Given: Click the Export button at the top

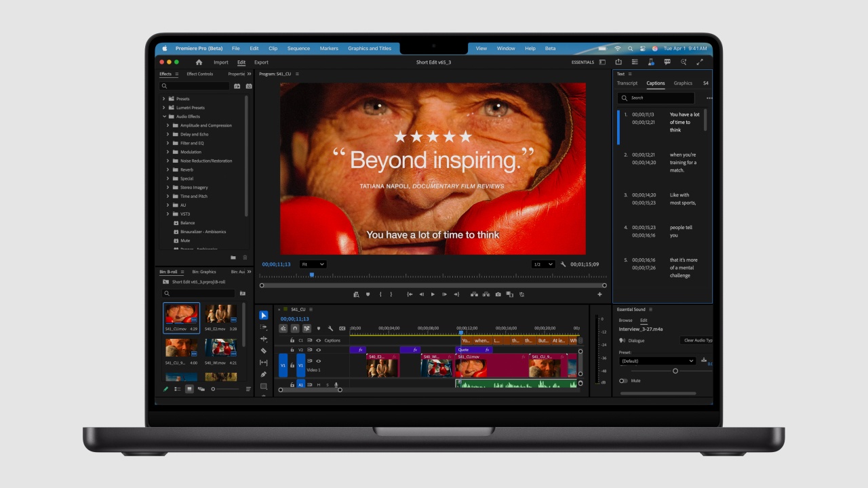Looking at the screenshot, I should coord(260,62).
